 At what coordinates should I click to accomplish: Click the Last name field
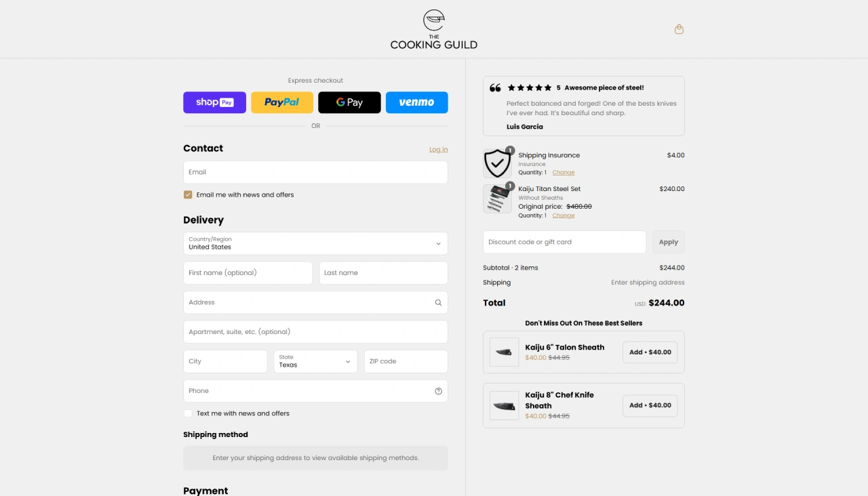383,273
